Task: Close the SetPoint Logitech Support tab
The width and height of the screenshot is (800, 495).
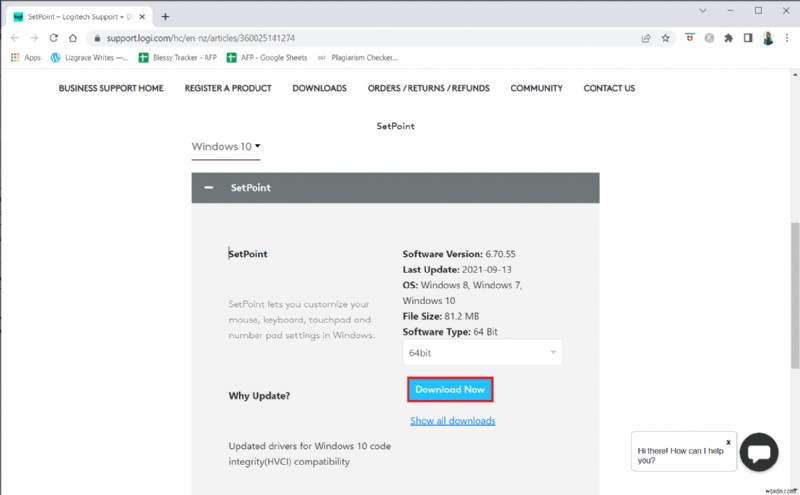Action: (142, 17)
